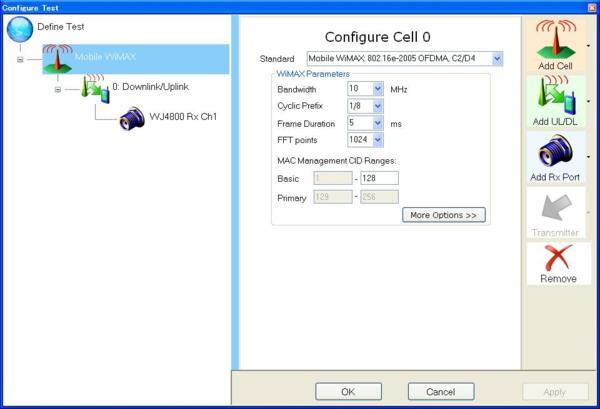The width and height of the screenshot is (600, 409).
Task: Open the Frame Duration dropdown
Action: [378, 123]
